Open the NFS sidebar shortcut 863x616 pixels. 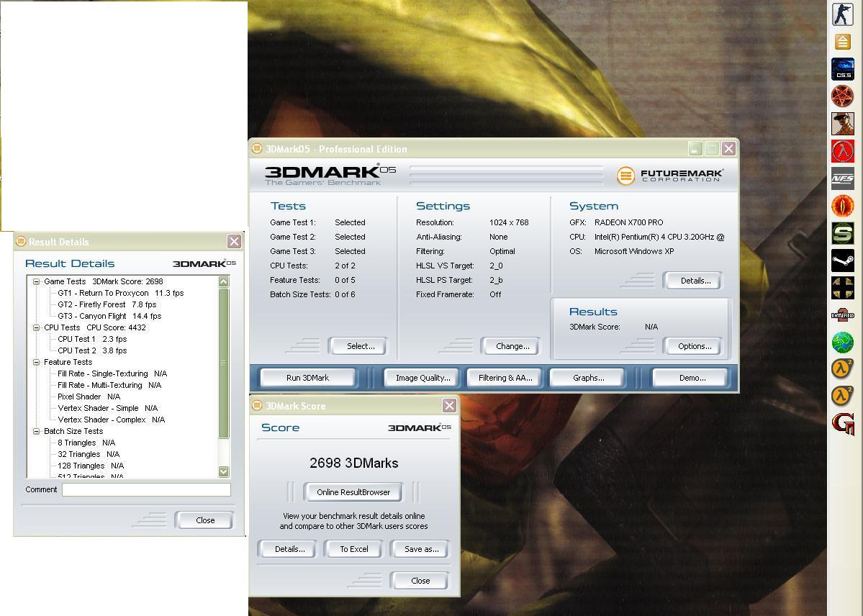coord(843,178)
